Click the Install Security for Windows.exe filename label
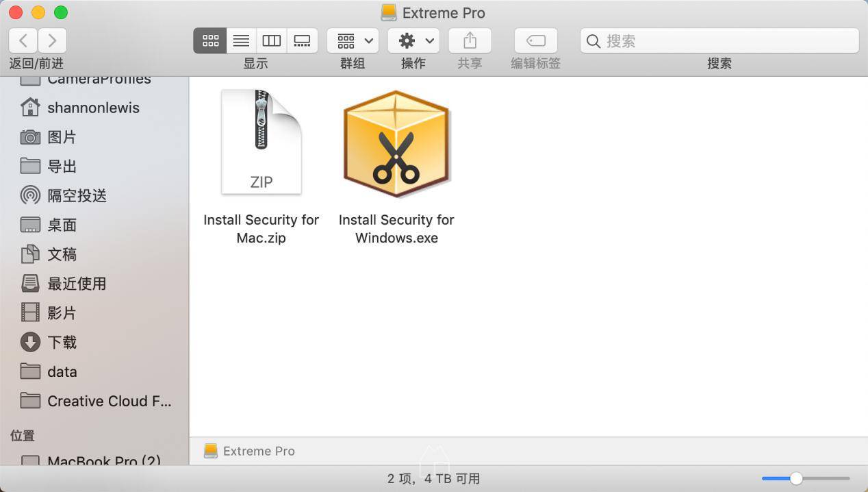 pyautogui.click(x=396, y=229)
